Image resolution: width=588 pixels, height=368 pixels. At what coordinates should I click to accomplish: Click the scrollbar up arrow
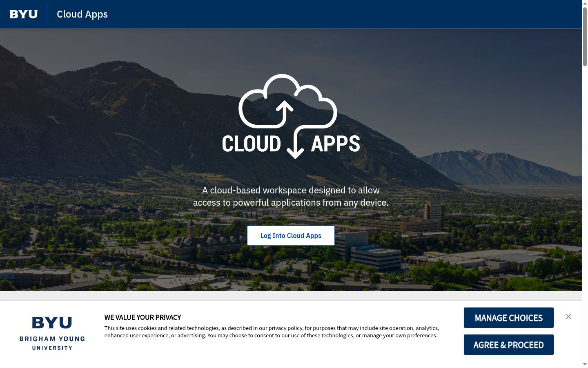(x=585, y=3)
